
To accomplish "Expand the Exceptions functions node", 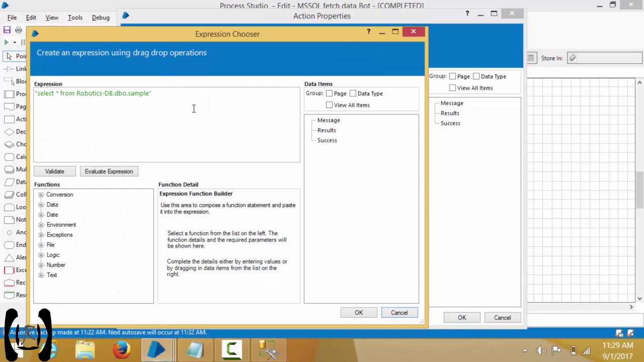I will coord(41,235).
